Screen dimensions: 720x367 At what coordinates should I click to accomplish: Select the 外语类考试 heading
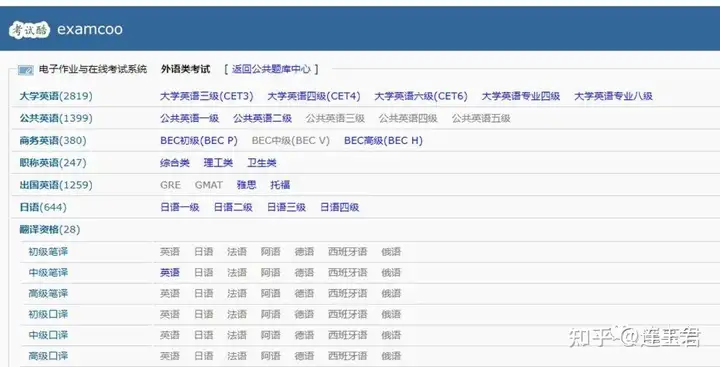[186, 69]
